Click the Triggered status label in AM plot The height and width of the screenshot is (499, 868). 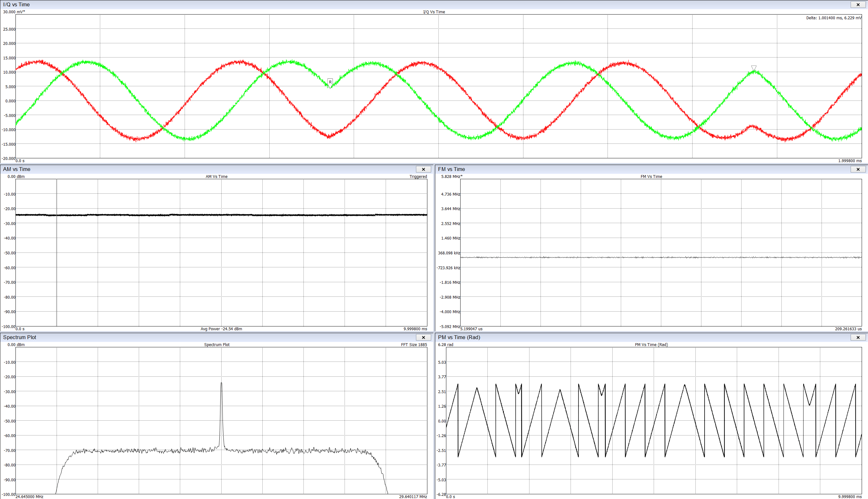(x=418, y=177)
